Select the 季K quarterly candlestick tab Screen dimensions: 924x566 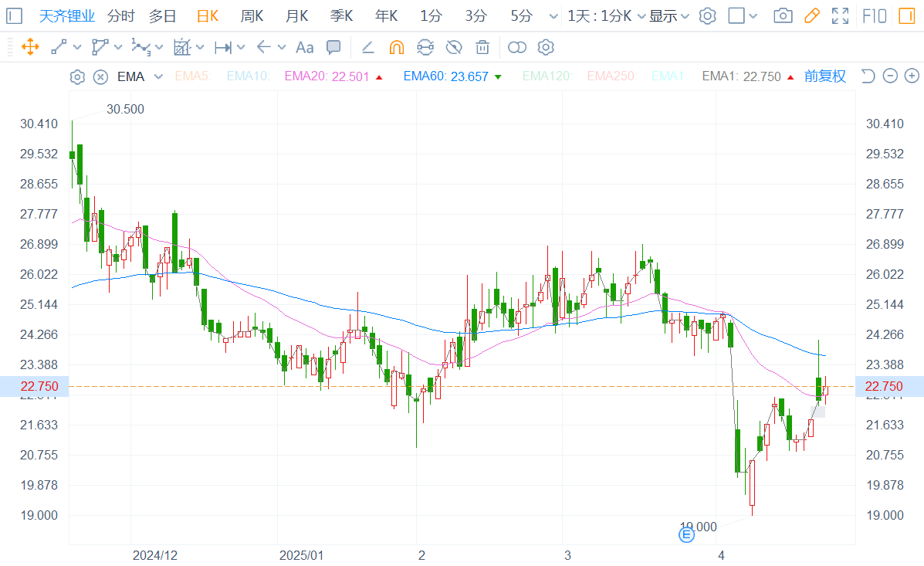342,16
